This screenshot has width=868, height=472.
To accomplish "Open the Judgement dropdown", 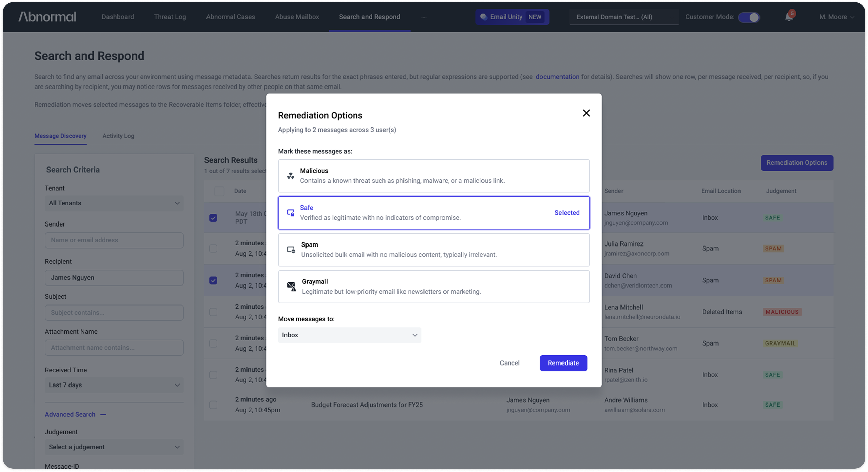I will coord(114,447).
